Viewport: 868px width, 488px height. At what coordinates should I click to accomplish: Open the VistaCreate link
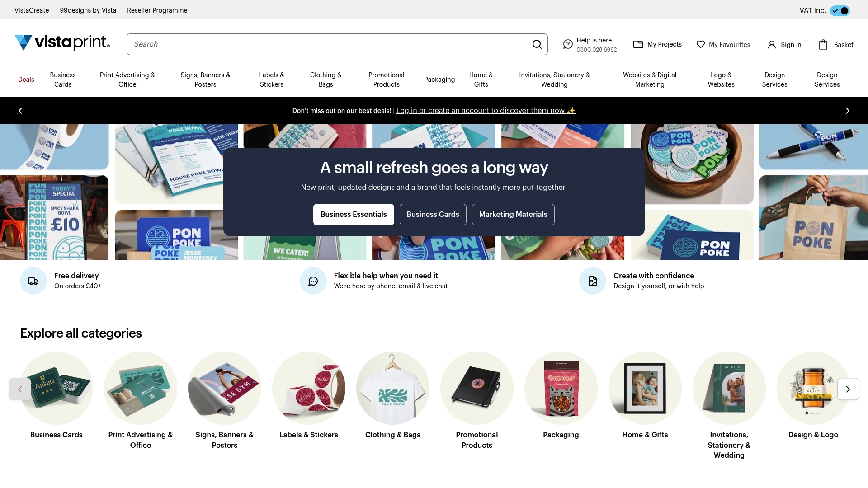click(x=32, y=10)
